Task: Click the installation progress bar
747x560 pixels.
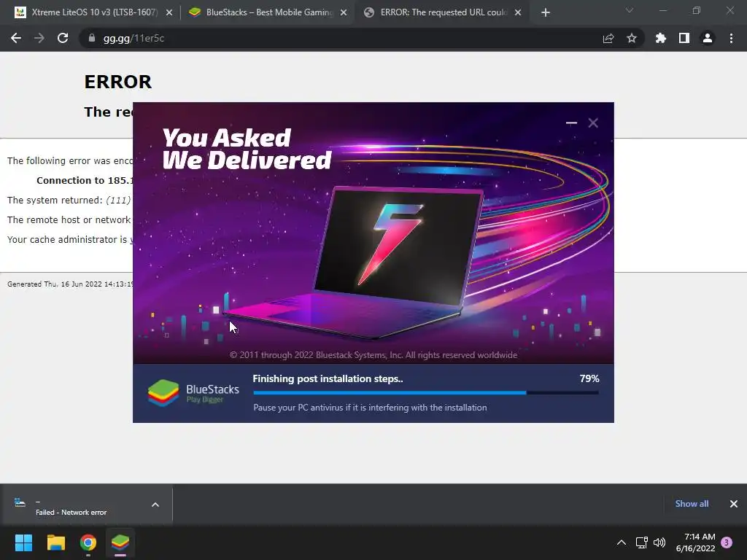Action: [x=426, y=393]
